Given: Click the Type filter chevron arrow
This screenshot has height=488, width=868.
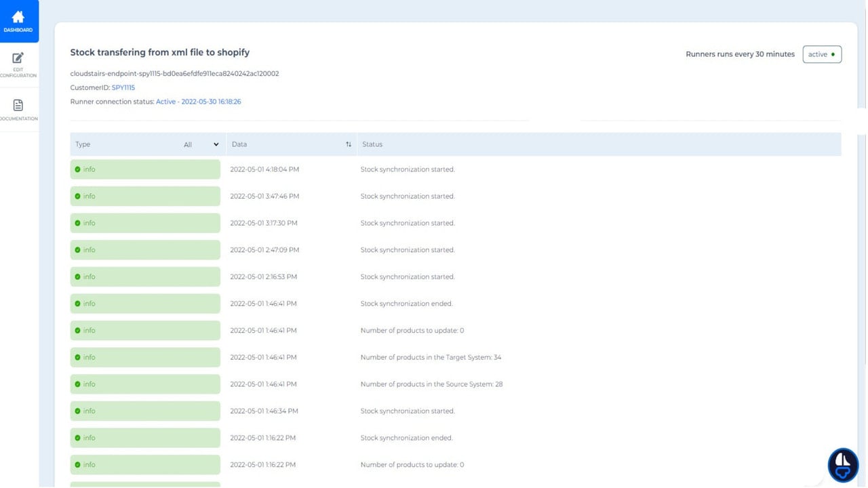Looking at the screenshot, I should pyautogui.click(x=216, y=144).
